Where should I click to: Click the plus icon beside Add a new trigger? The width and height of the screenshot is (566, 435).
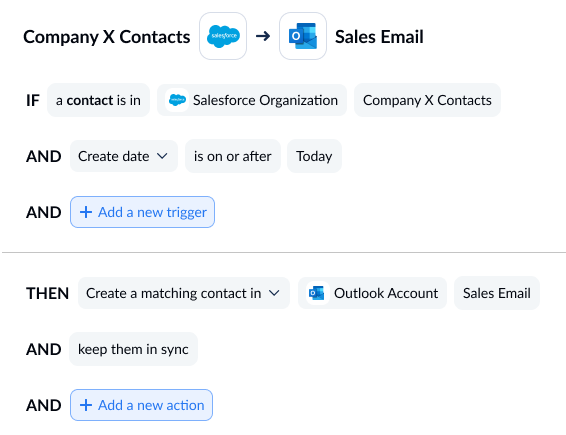click(86, 212)
